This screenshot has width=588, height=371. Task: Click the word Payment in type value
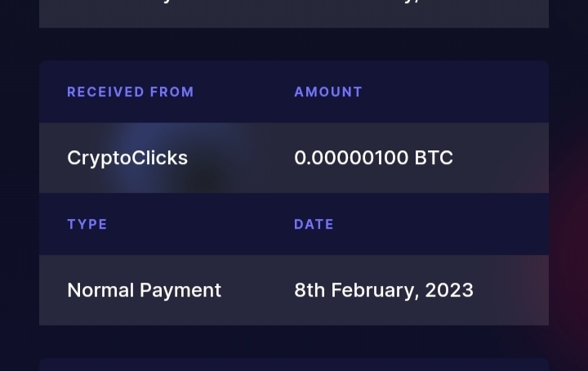click(x=180, y=290)
